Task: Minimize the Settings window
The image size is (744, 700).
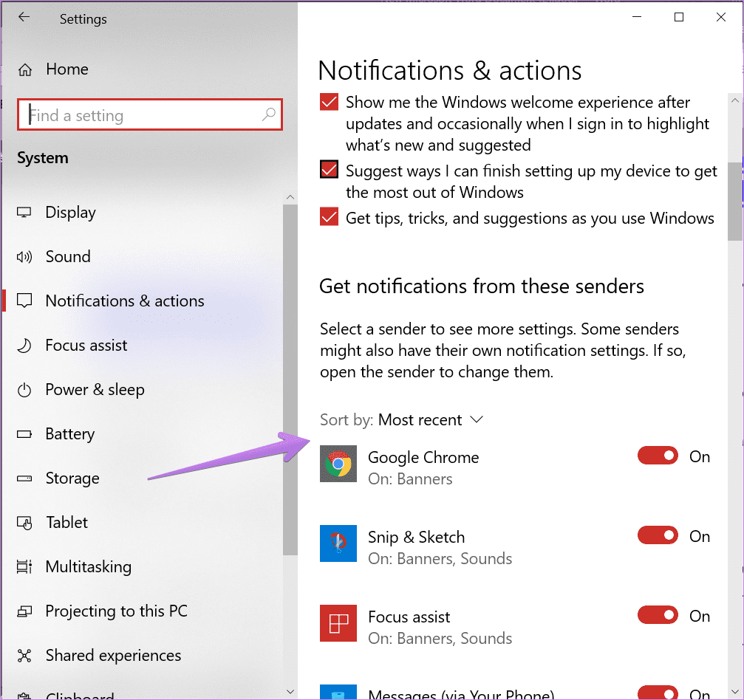Action: coord(637,17)
